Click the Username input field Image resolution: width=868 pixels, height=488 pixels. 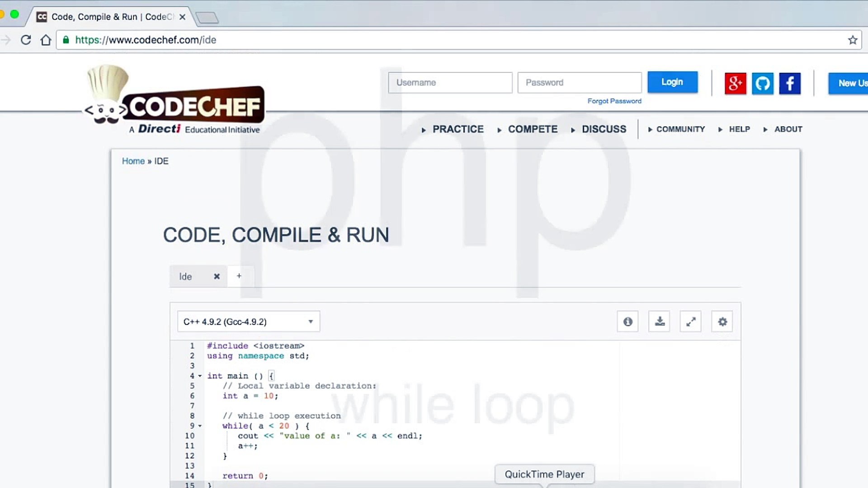coord(449,82)
